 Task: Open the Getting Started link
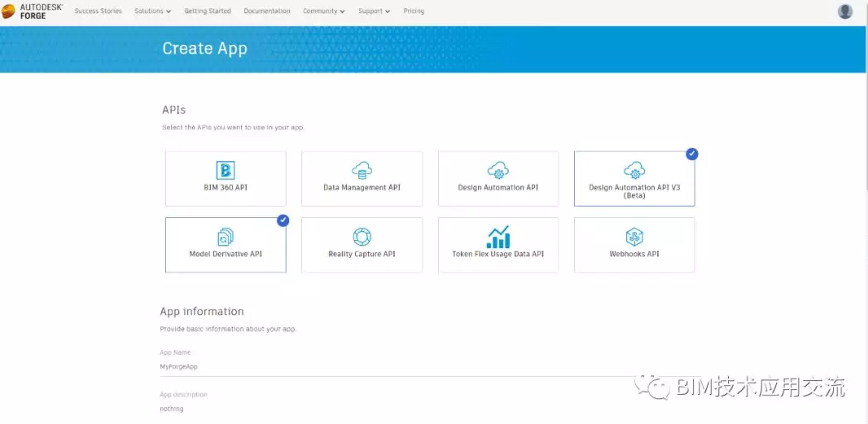tap(207, 11)
